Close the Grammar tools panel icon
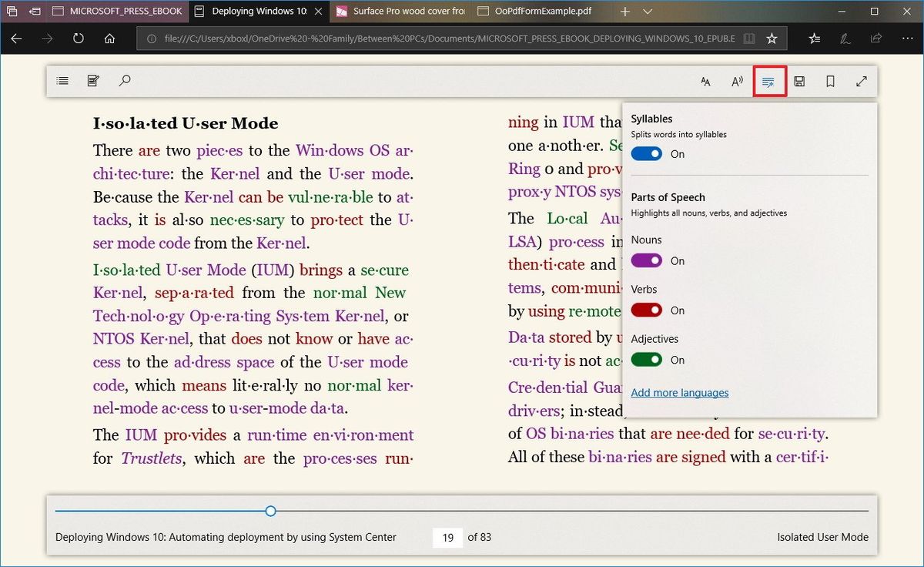Screen dimensions: 924x567 768,82
